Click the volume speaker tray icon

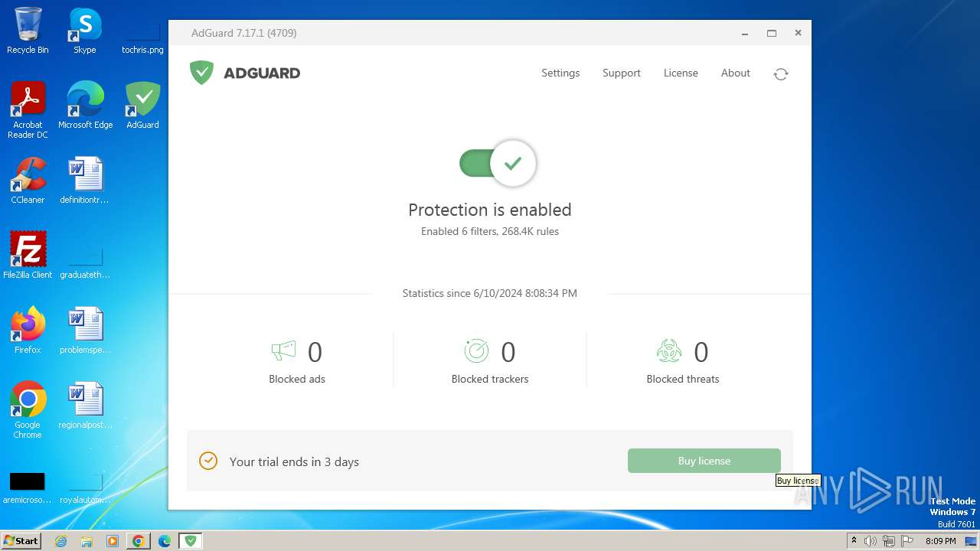pyautogui.click(x=871, y=541)
